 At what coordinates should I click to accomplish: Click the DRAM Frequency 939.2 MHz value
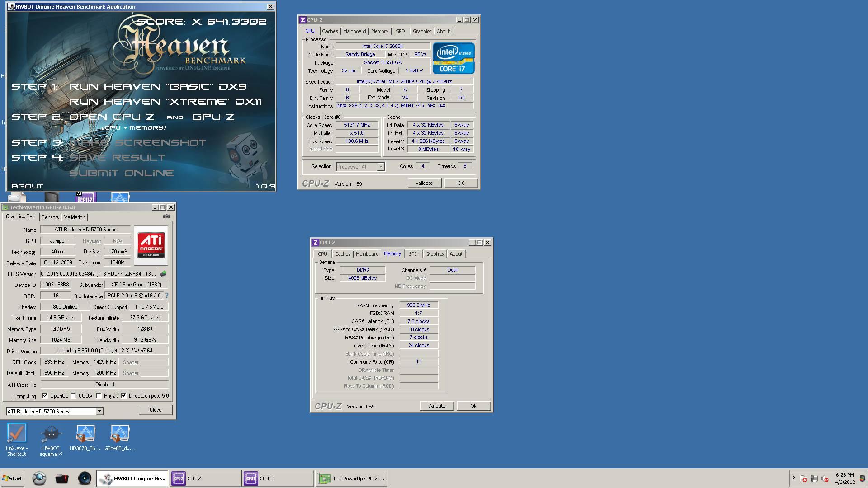[x=418, y=305]
